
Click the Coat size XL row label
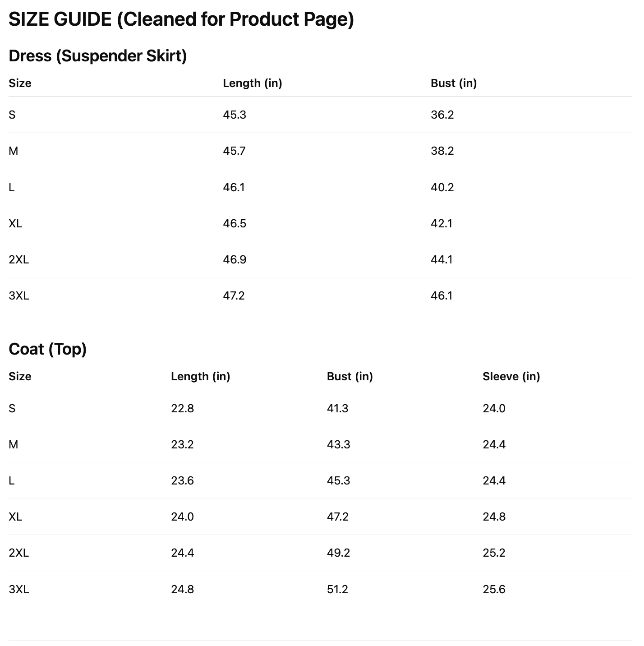pyautogui.click(x=15, y=517)
